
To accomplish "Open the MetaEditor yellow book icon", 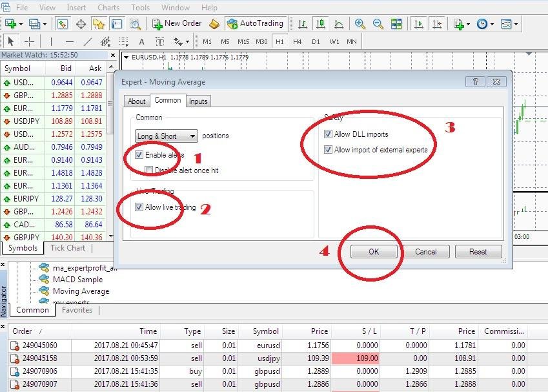I will [x=214, y=24].
